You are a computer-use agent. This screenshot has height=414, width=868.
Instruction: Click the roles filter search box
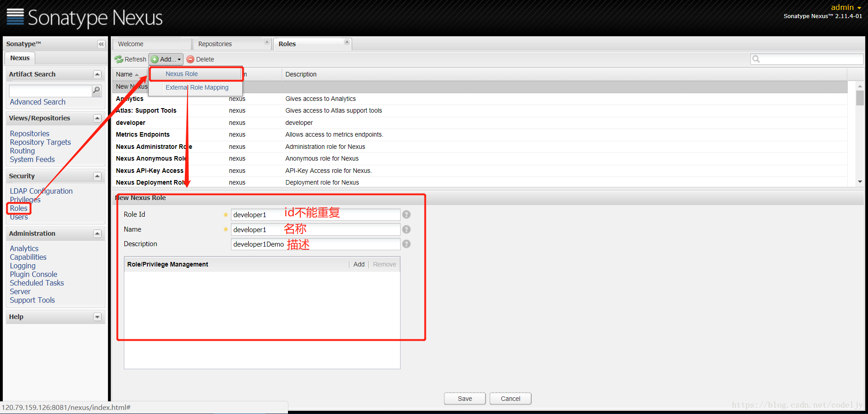tap(807, 59)
